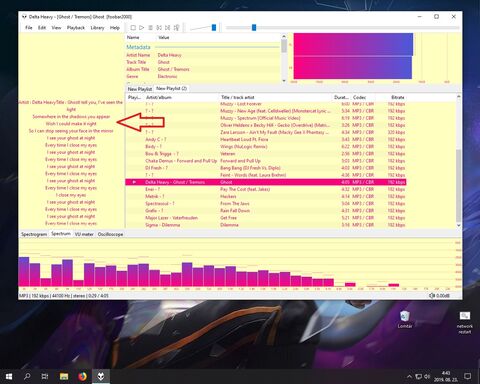
Task: Select Major Lazer Get Free track
Action: click(x=266, y=218)
